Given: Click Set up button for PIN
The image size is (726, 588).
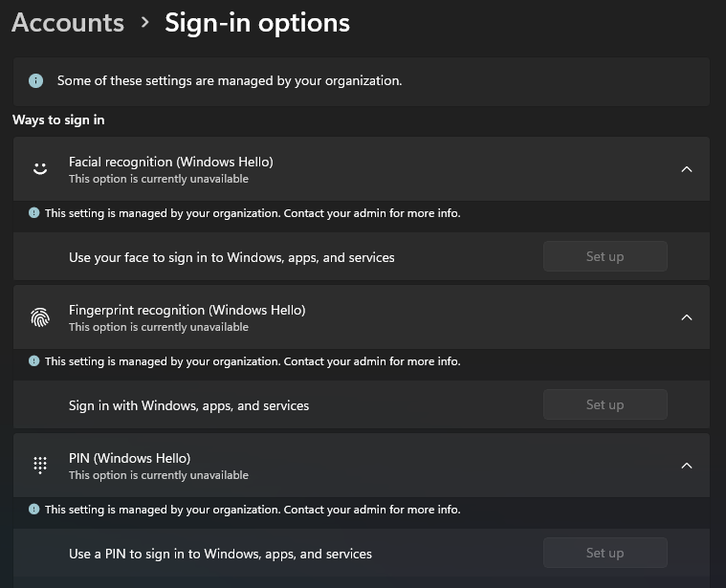Looking at the screenshot, I should point(605,553).
